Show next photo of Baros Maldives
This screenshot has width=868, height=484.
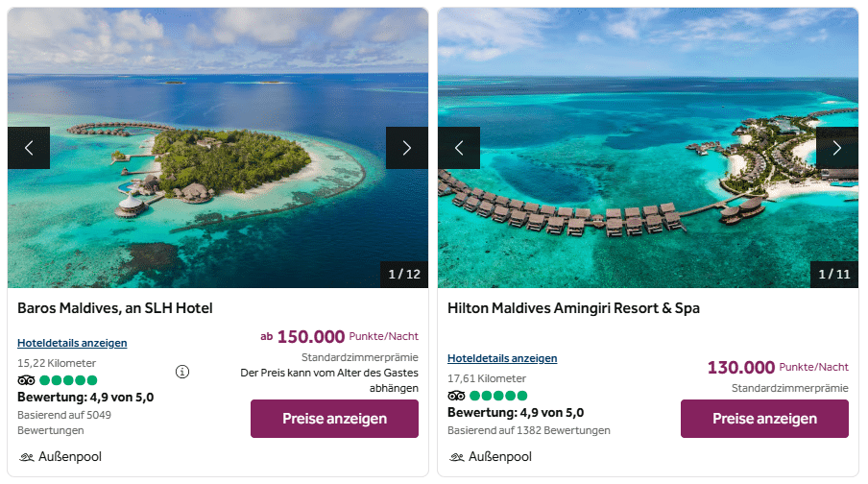pyautogui.click(x=406, y=148)
